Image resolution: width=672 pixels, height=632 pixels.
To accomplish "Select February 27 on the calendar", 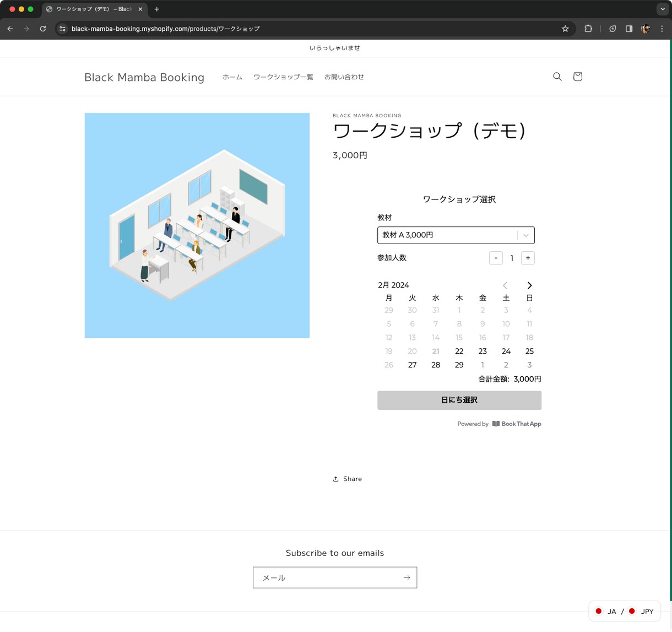I will coord(412,365).
